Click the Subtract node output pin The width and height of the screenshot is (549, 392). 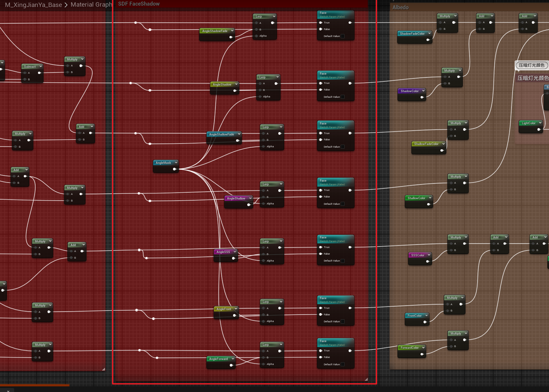point(39,73)
